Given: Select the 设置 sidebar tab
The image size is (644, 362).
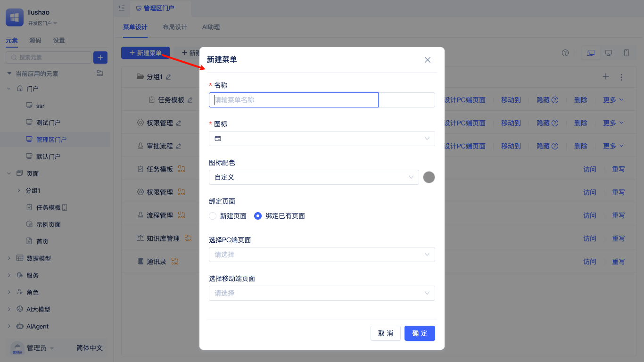Looking at the screenshot, I should point(59,41).
